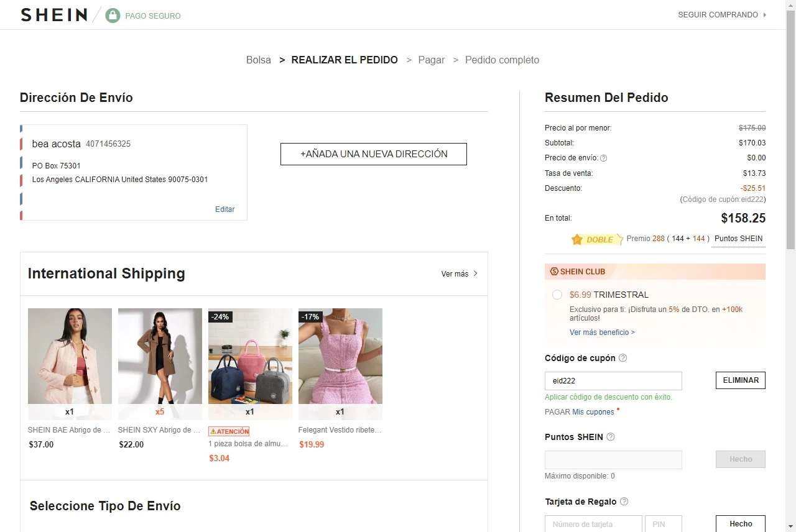This screenshot has height=532, width=796.
Task: Click the $158.25 total amount
Action: click(743, 218)
